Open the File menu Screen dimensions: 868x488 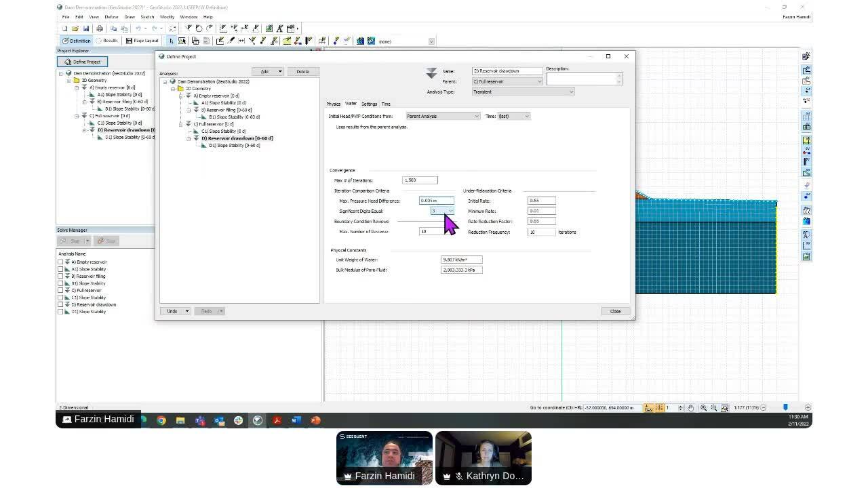coord(66,17)
